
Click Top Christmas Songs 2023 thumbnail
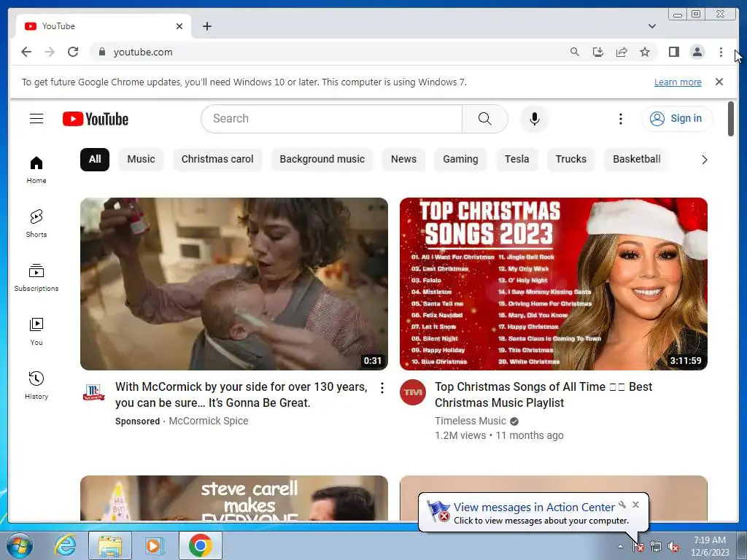pos(554,284)
